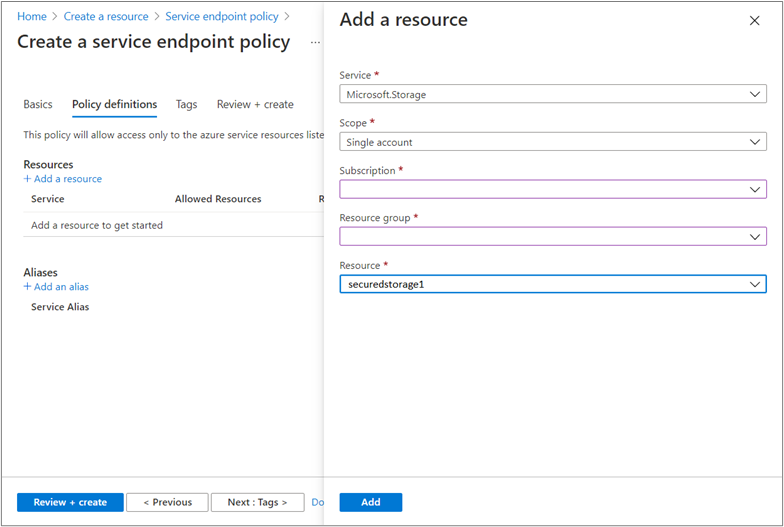Close the Add a resource panel

754,20
